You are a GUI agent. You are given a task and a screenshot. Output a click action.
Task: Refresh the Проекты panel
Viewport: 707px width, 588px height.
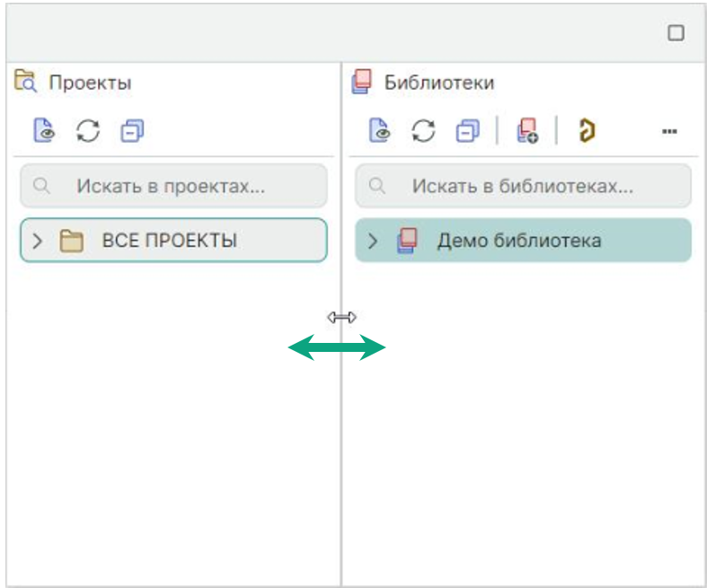(88, 131)
